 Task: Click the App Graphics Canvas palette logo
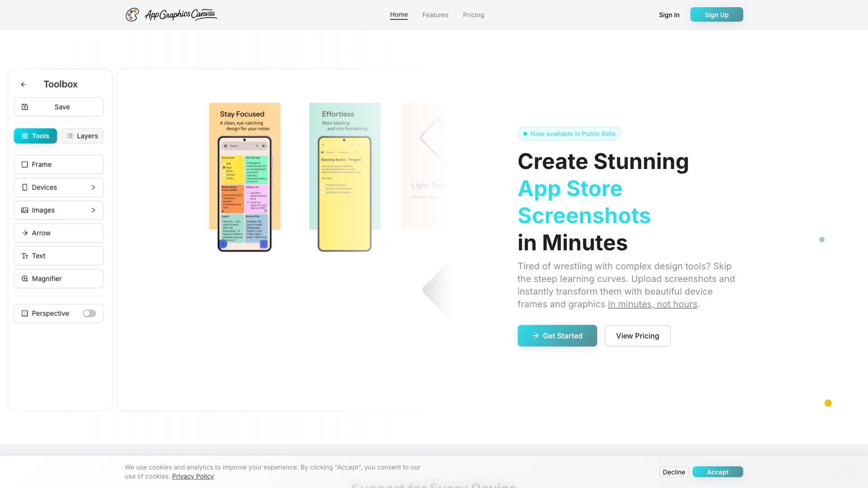[132, 14]
